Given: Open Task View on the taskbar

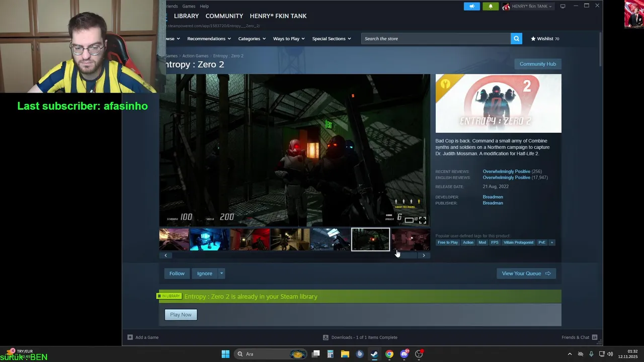Looking at the screenshot, I should point(316,354).
